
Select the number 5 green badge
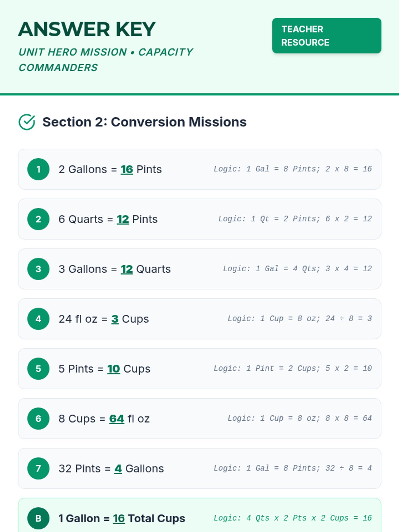(38, 369)
